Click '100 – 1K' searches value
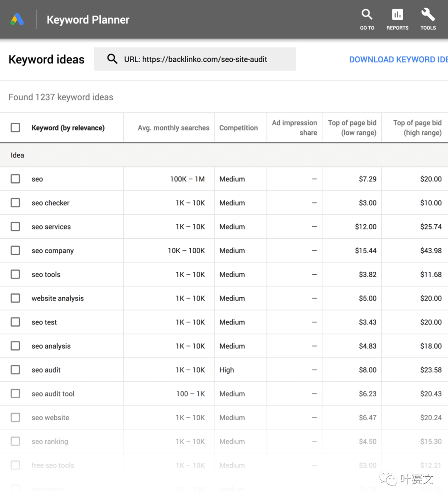This screenshot has height=499, width=448. click(190, 394)
